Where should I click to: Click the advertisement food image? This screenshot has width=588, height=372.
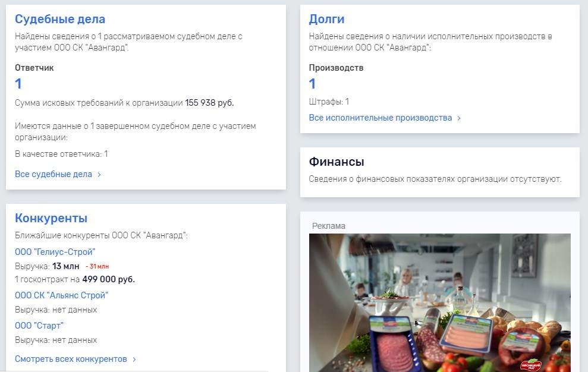(440, 302)
